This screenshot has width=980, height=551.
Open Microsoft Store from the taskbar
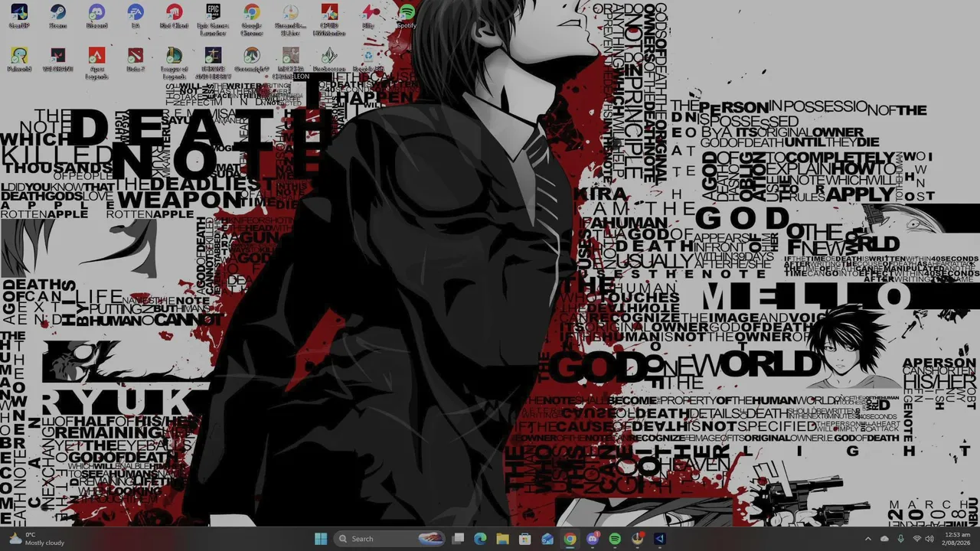524,539
